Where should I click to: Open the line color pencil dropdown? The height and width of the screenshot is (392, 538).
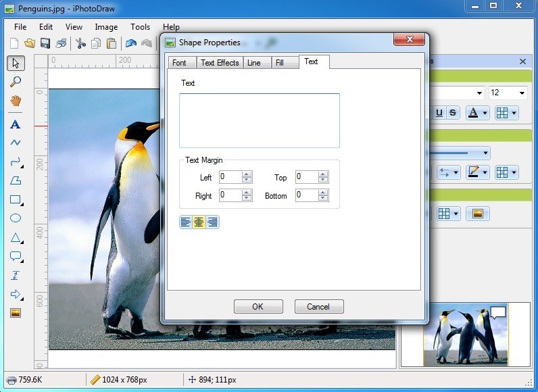point(485,172)
